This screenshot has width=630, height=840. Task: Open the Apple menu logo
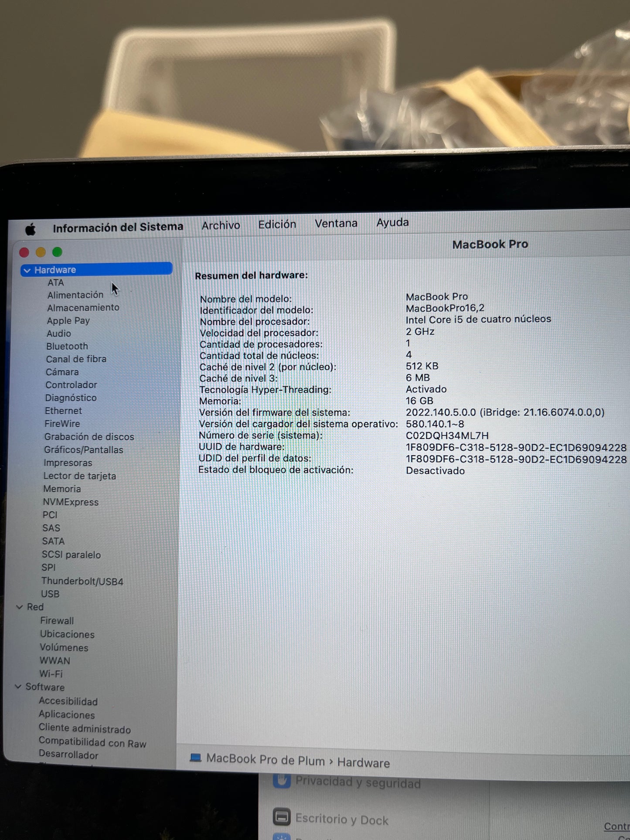point(31,228)
